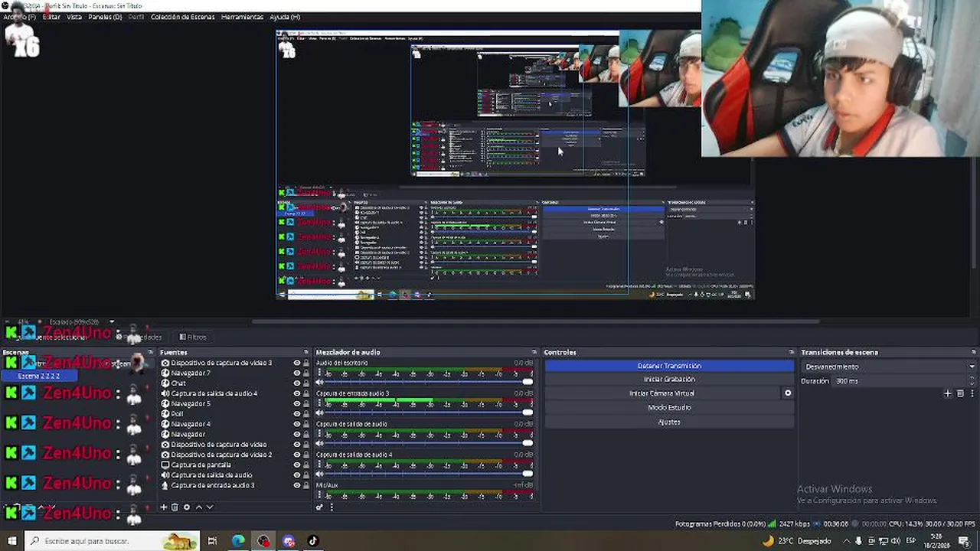Hide Captura de salida de audio 4 source
The height and width of the screenshot is (551, 980).
pos(296,393)
